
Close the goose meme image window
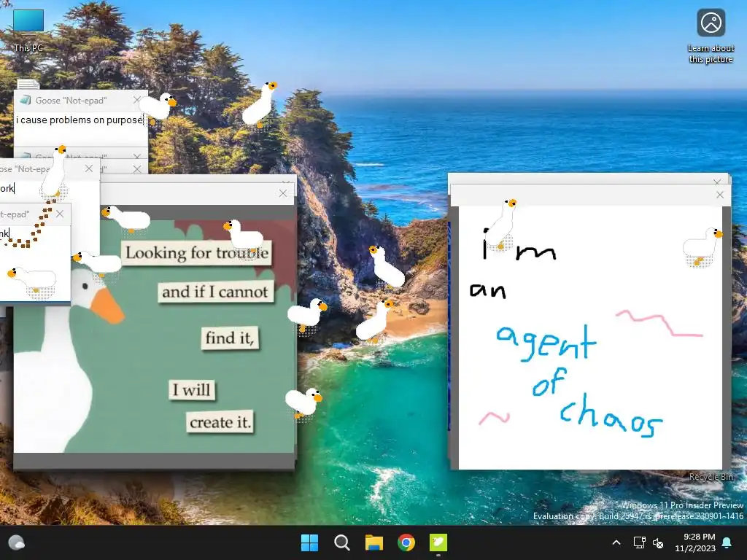(x=283, y=192)
